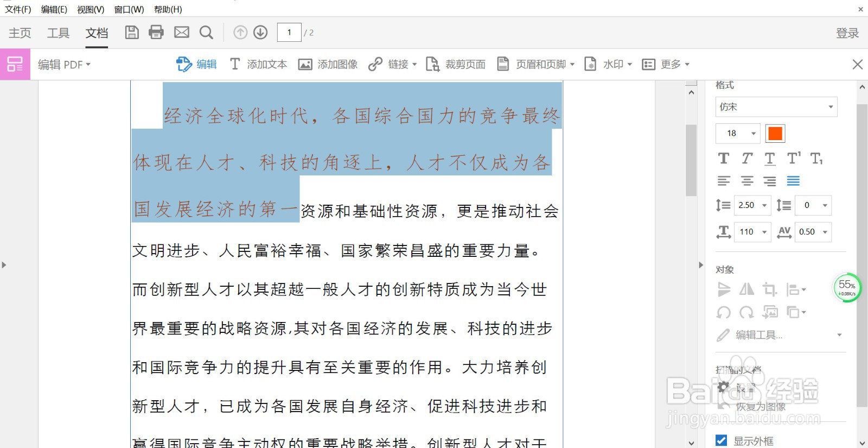
Task: Switch to 工具 tab
Action: (58, 33)
